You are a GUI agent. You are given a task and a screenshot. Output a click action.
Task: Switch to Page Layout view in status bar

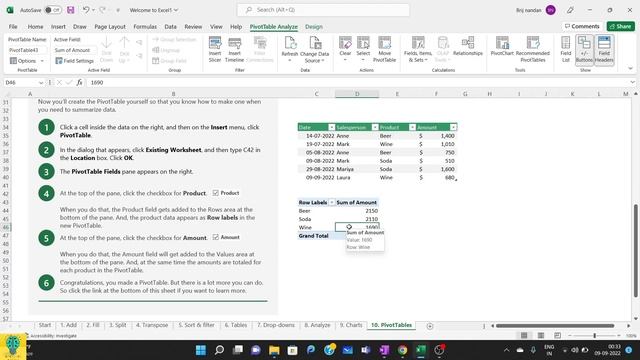541,336
